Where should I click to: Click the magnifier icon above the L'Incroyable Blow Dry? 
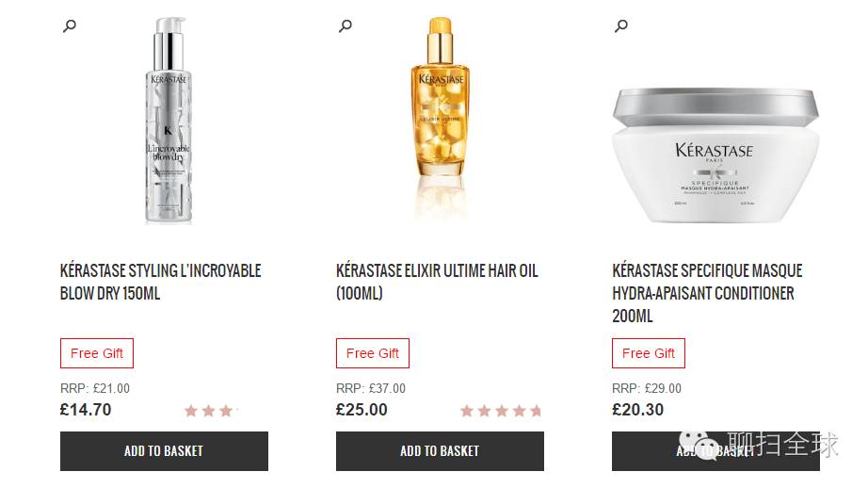tap(69, 26)
